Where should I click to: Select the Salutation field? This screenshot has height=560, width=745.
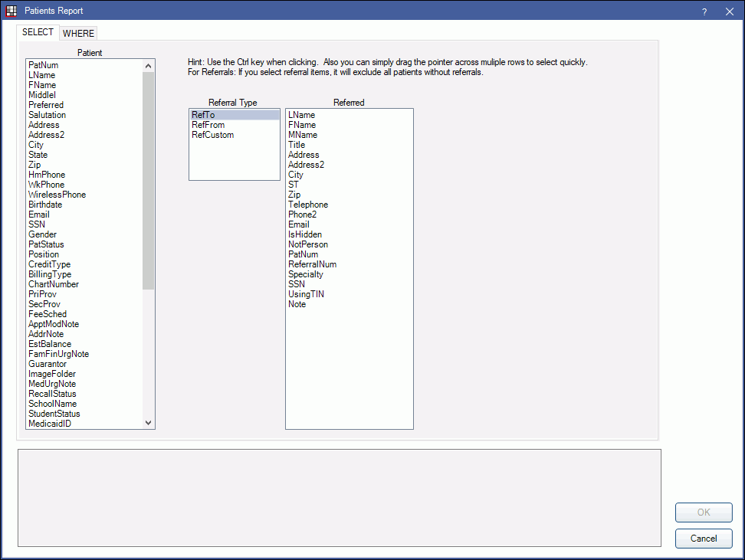[84, 115]
